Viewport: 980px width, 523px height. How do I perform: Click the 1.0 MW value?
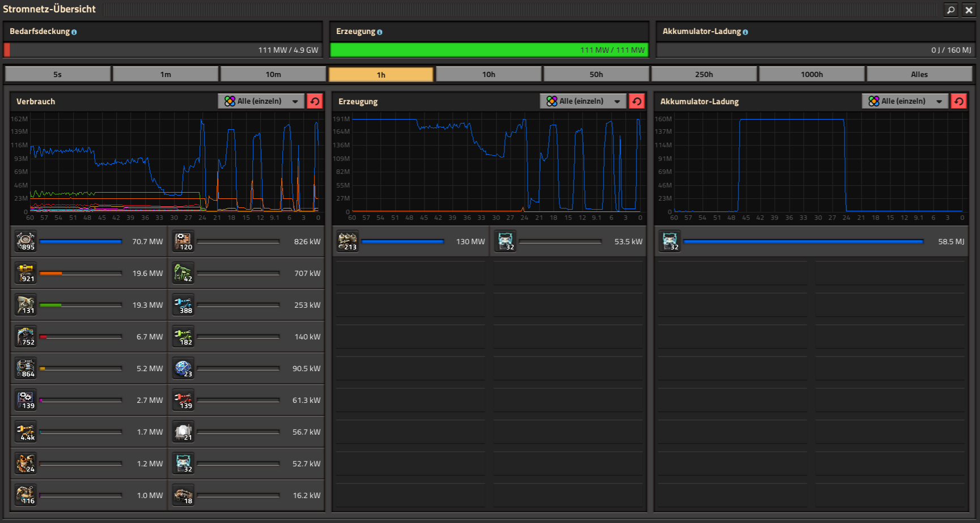coord(150,496)
